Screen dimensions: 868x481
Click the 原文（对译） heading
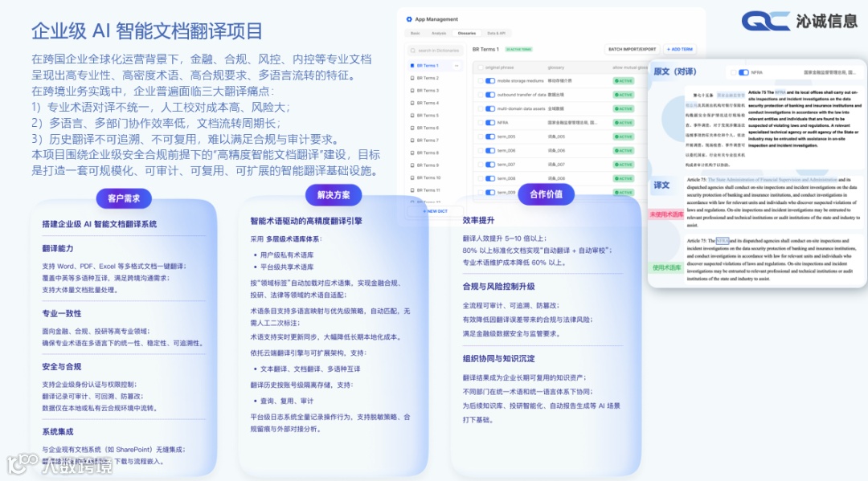[675, 71]
